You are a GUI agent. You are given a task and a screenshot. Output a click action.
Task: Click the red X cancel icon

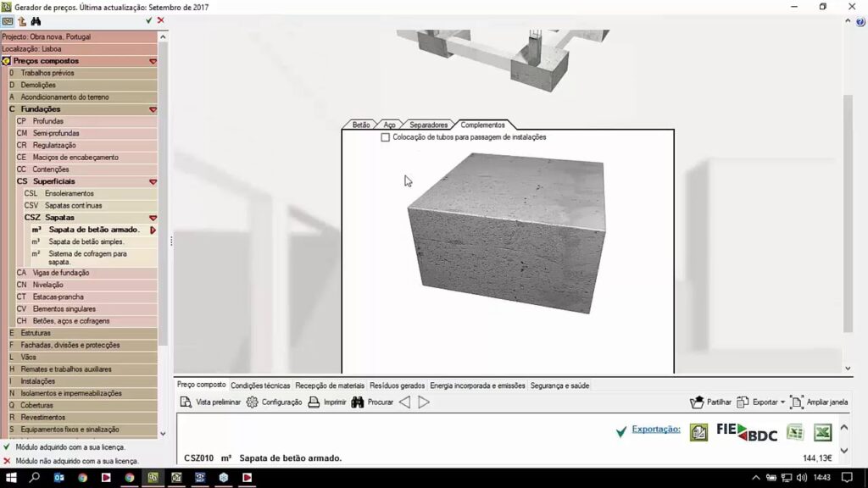(161, 20)
